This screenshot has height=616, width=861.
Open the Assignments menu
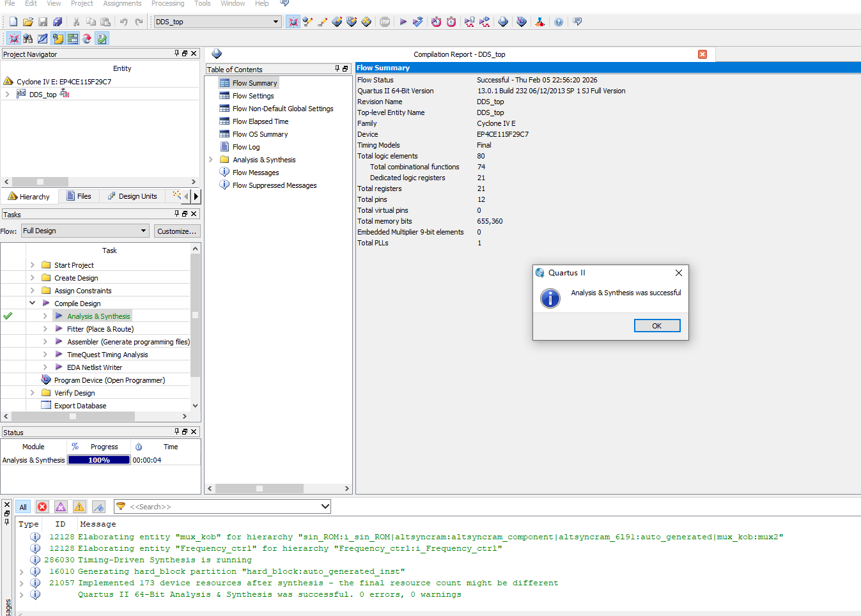122,4
